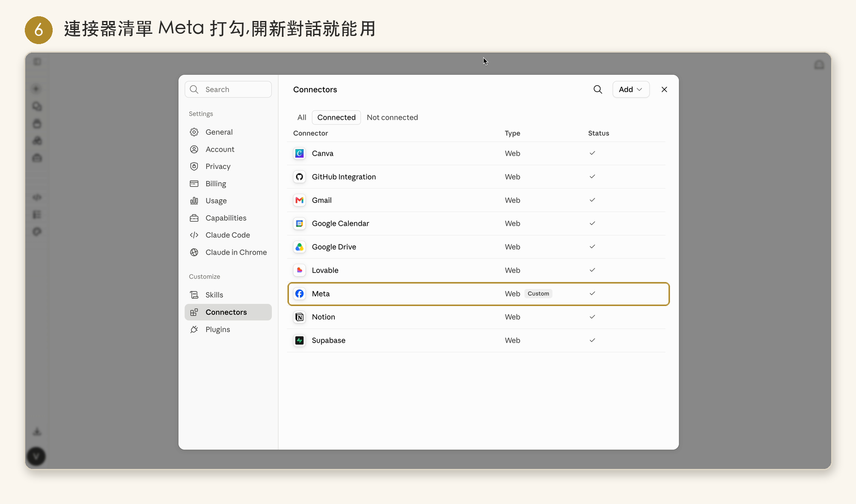This screenshot has height=504, width=856.
Task: Click the Skills scroll icon
Action: (x=194, y=295)
